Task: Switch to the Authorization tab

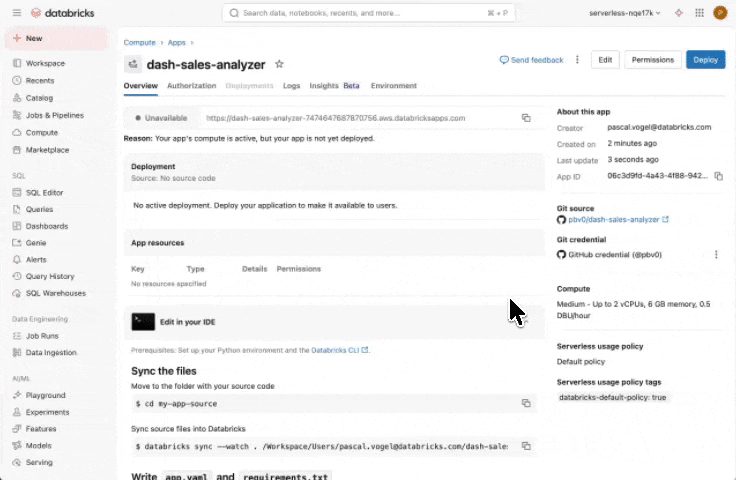Action: [192, 86]
